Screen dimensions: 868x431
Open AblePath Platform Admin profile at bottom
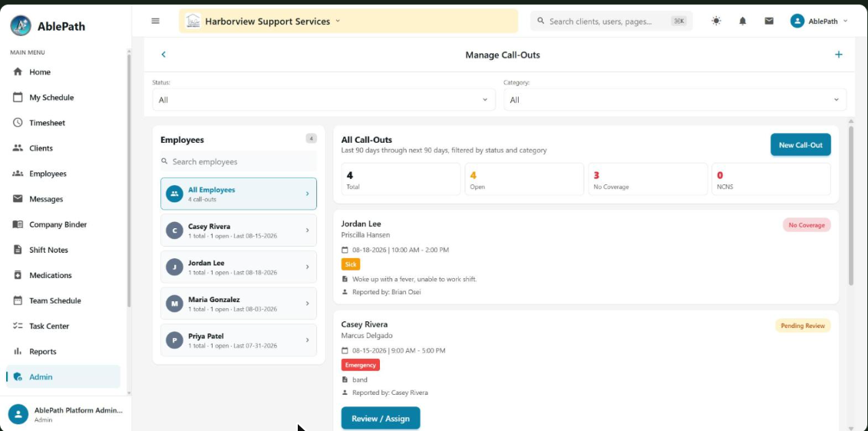point(65,414)
